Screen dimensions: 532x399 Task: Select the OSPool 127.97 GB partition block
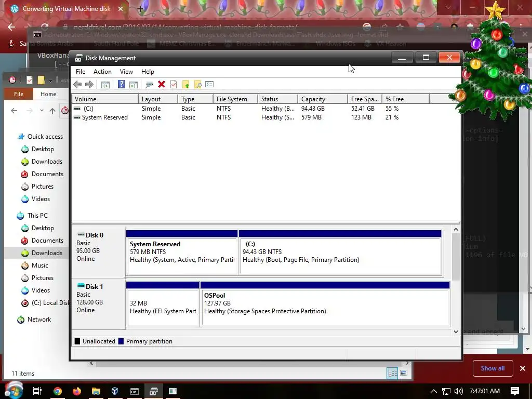(325, 303)
